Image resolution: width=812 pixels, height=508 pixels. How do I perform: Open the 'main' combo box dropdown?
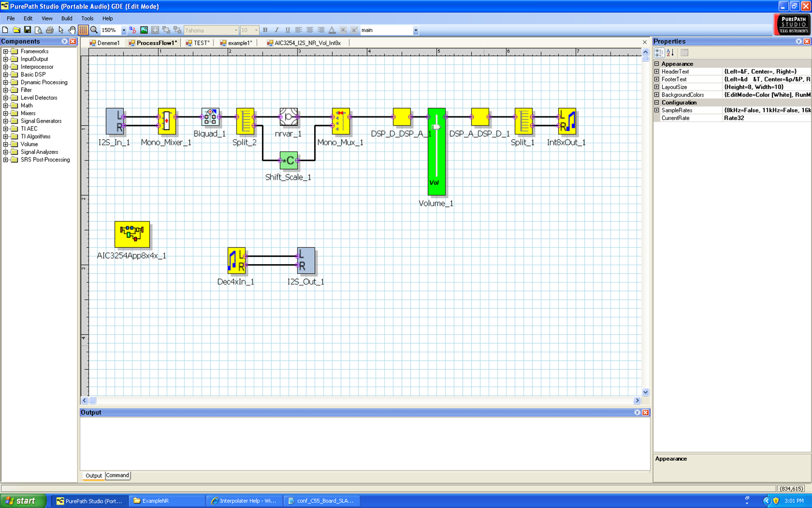[416, 30]
